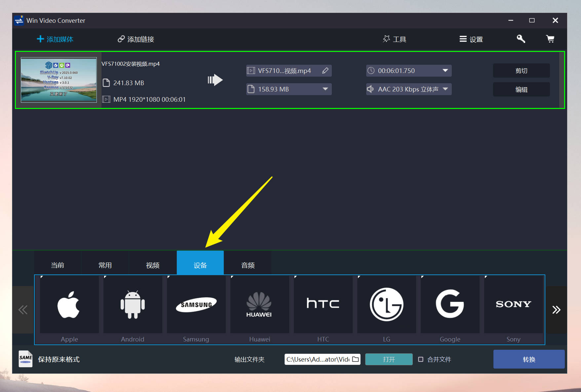581x392 pixels.
Task: Click the right double-chevron scroll arrow
Action: pos(556,310)
